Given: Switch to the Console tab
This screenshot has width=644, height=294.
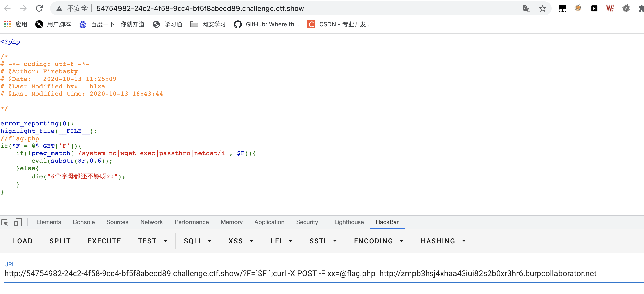Looking at the screenshot, I should click(x=83, y=222).
